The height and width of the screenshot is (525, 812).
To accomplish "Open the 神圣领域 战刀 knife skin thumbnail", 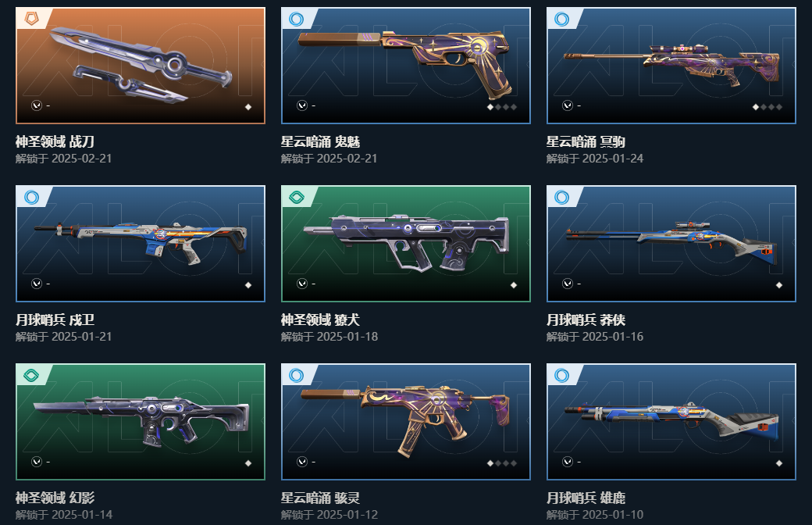I will (141, 66).
